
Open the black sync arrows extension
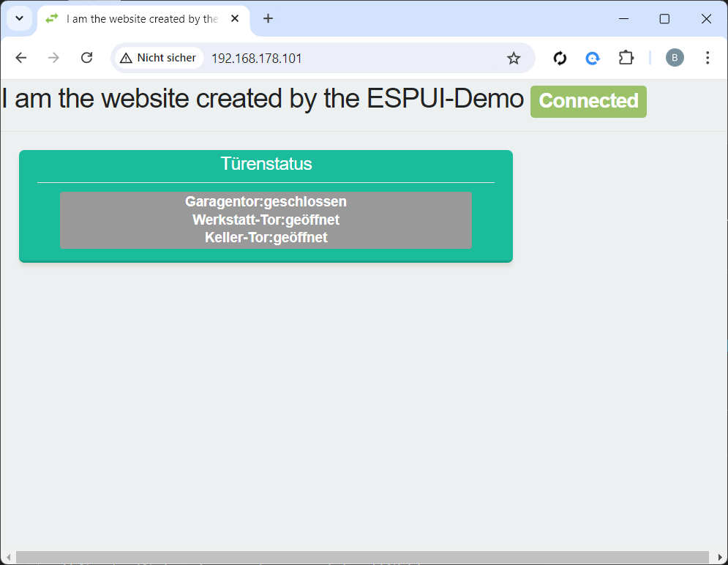pos(560,59)
